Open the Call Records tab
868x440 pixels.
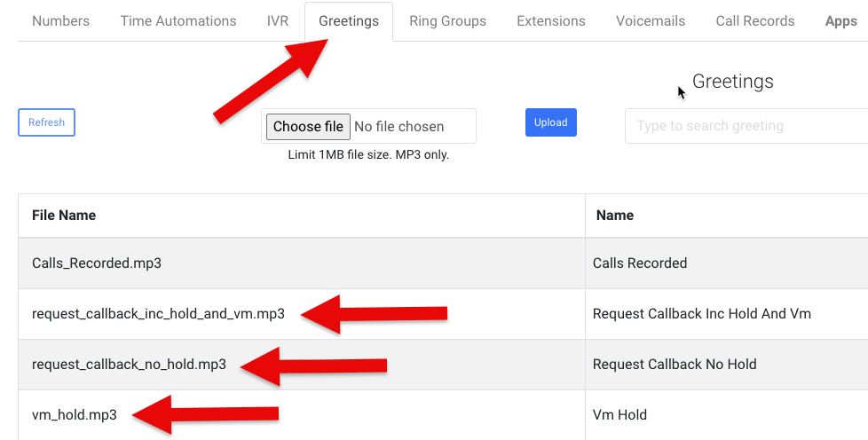[755, 21]
